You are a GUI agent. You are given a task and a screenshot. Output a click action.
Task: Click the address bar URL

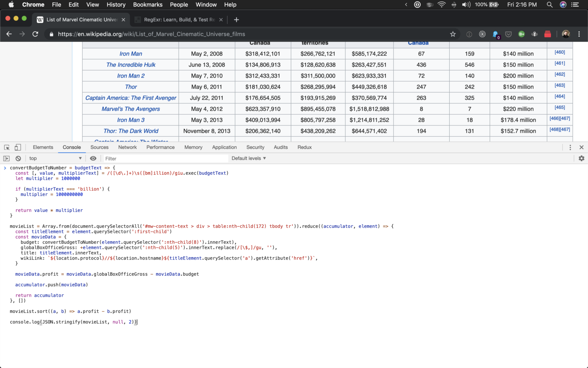tap(151, 34)
